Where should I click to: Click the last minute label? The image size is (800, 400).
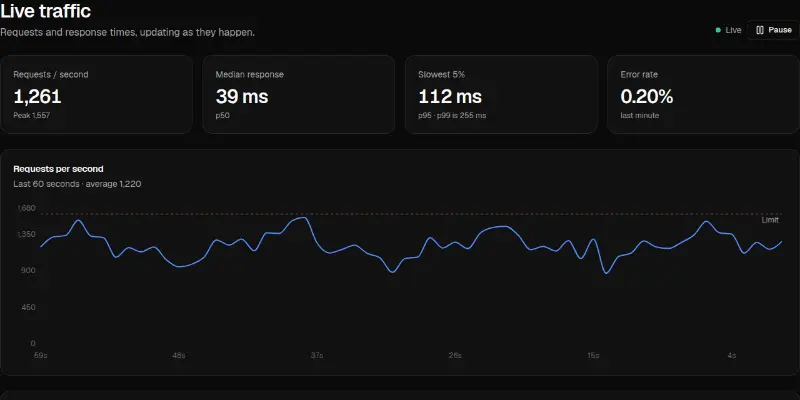click(640, 116)
